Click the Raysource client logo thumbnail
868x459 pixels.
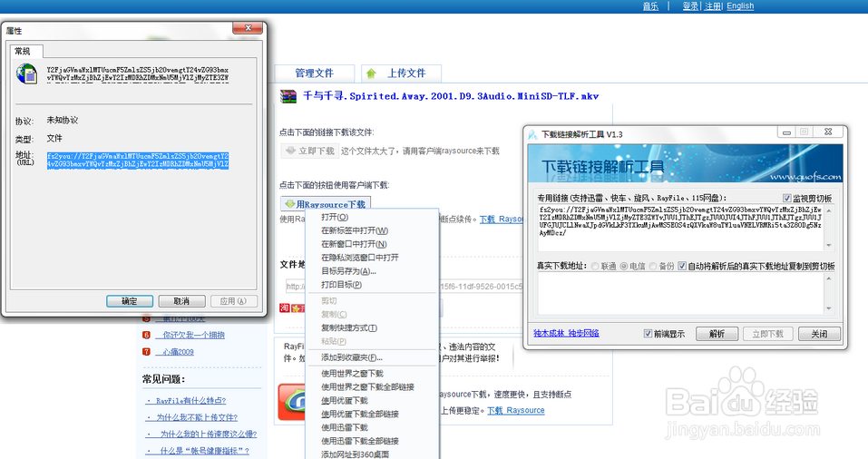[x=292, y=402]
